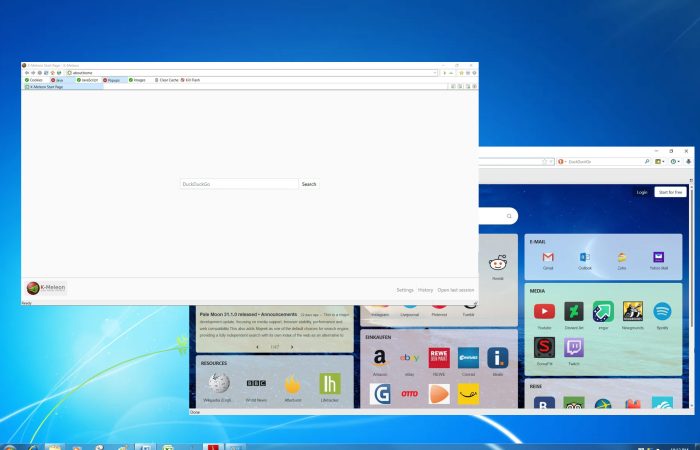
Task: Click Open last session link
Action: [456, 290]
